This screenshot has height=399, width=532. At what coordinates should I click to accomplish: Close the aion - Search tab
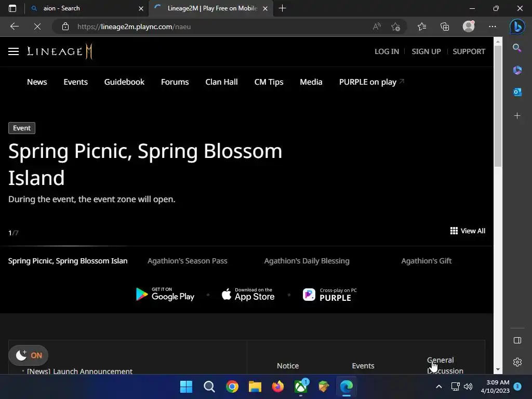[141, 8]
